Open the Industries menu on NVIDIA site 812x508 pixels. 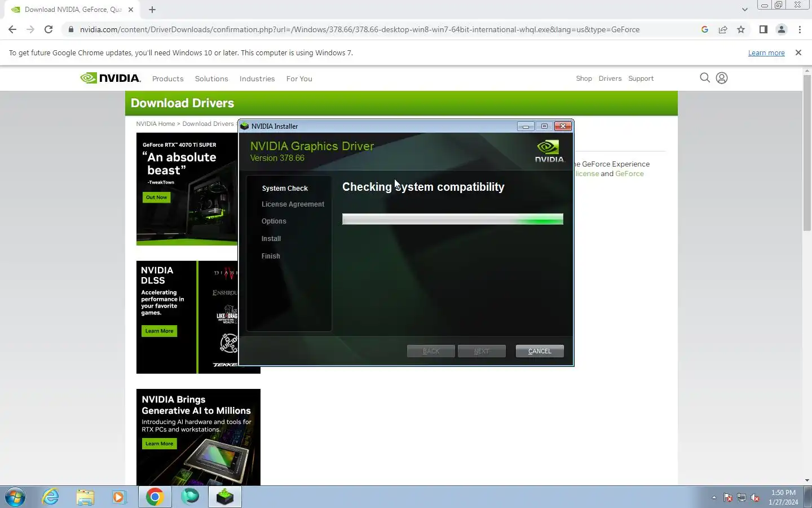[257, 78]
